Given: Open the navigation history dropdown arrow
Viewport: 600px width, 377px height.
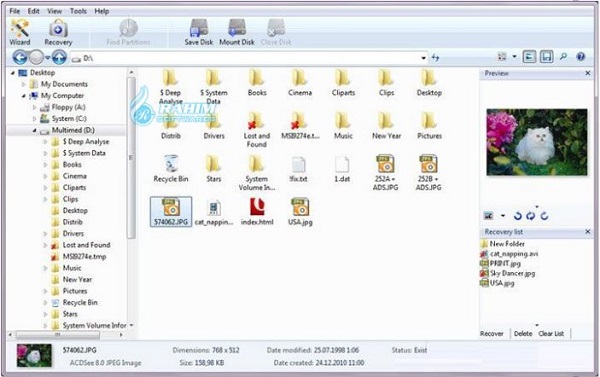Looking at the screenshot, I should 47,58.
